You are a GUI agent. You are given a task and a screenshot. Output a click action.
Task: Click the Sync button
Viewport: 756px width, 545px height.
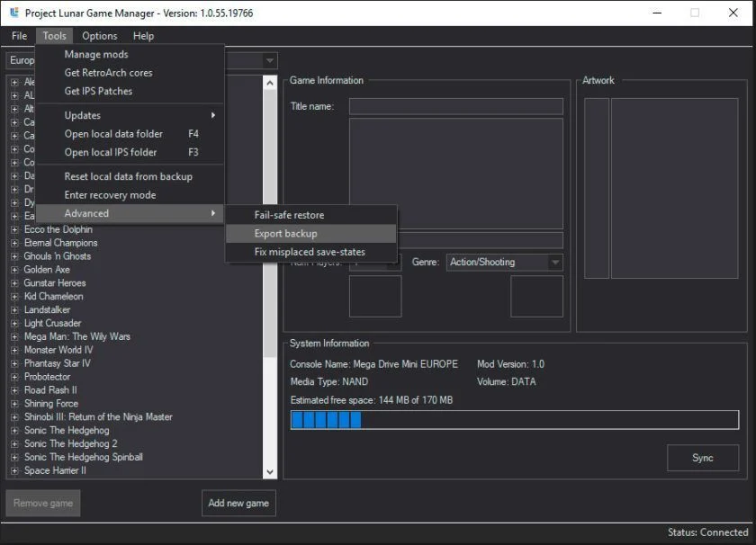point(703,458)
